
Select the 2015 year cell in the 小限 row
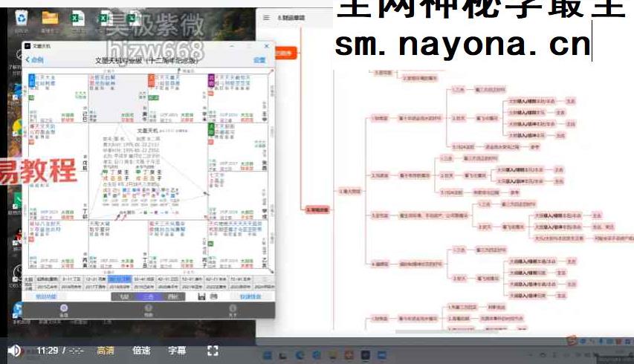pyautogui.click(x=47, y=287)
